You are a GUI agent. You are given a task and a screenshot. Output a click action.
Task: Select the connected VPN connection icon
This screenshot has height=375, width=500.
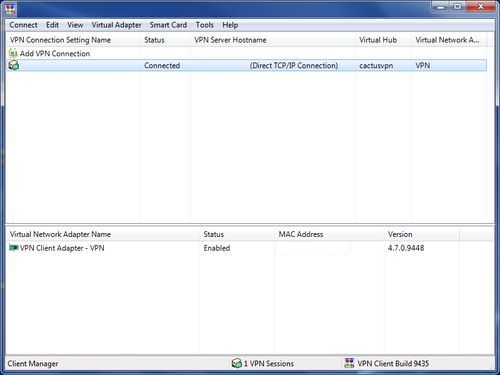click(x=14, y=65)
